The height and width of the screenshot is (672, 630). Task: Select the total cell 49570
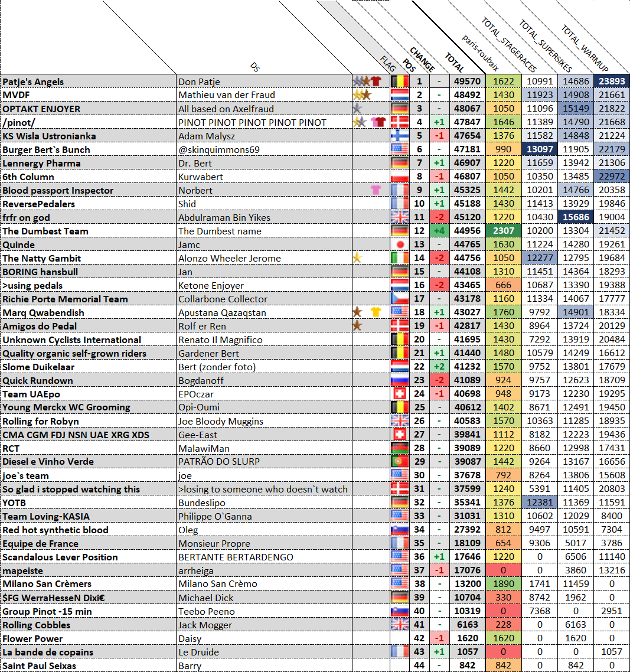point(468,81)
